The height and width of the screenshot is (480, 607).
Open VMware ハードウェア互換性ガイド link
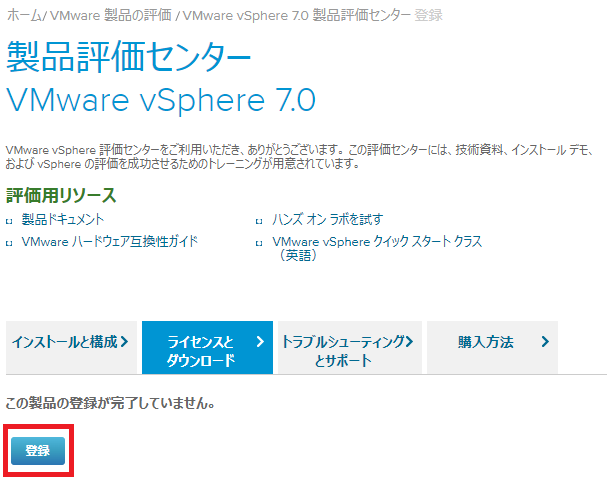(110, 242)
